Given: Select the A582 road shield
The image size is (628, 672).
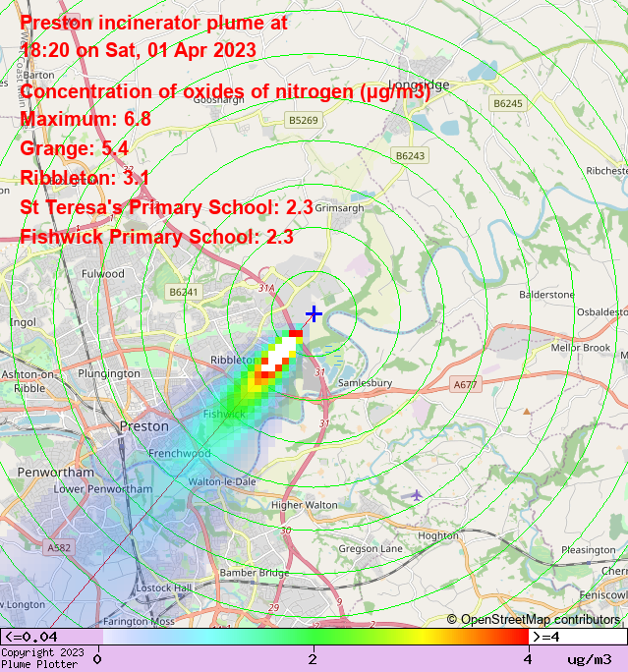Looking at the screenshot, I should (59, 547).
